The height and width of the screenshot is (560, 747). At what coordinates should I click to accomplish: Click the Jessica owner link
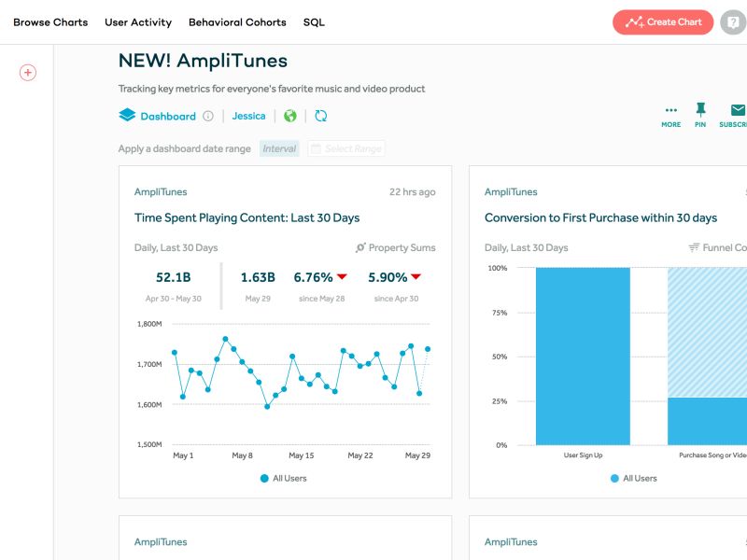click(x=248, y=116)
